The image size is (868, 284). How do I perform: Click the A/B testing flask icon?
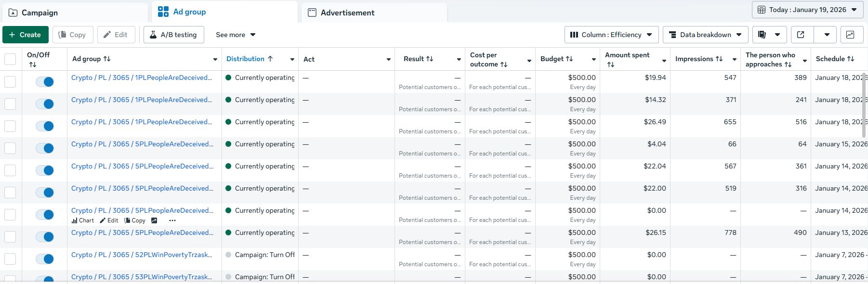153,35
